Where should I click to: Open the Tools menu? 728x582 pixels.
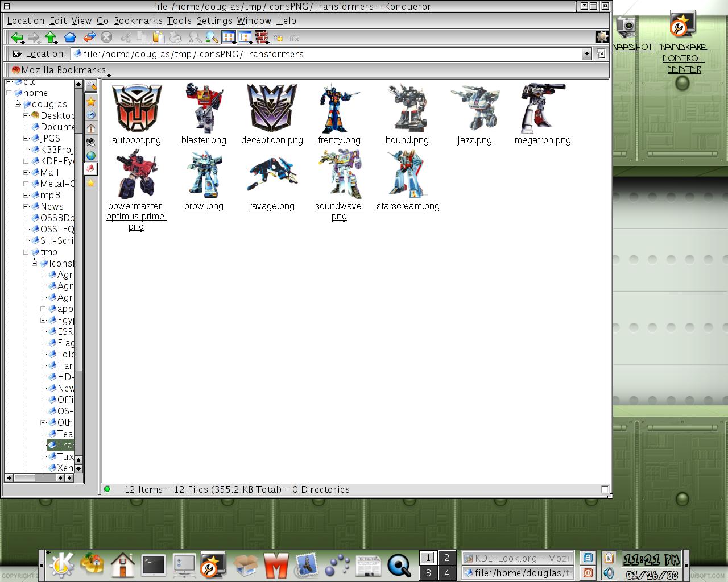tap(179, 20)
